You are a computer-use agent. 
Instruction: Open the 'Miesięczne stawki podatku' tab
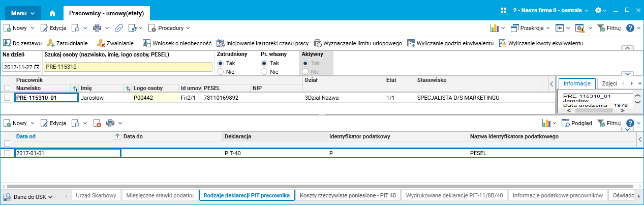click(x=160, y=195)
